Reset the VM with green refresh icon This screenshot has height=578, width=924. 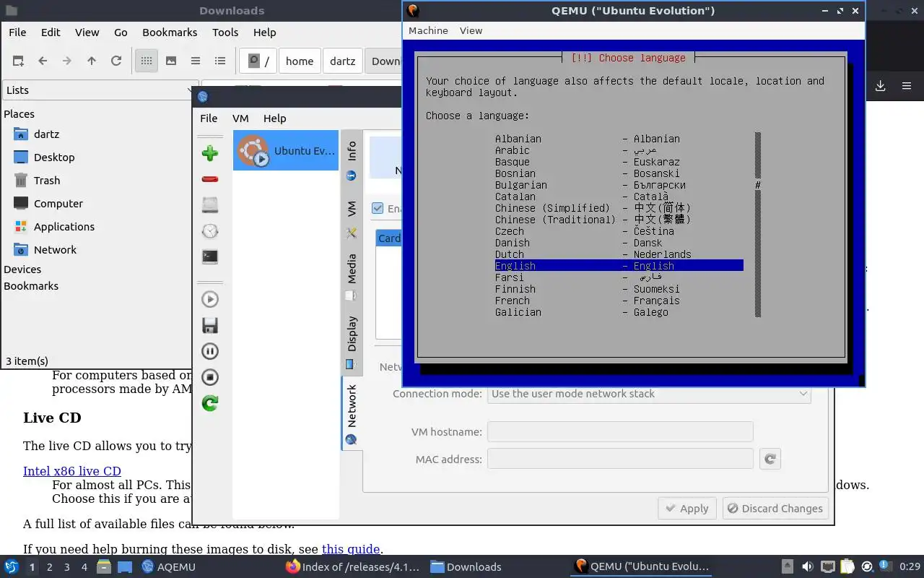tap(210, 403)
